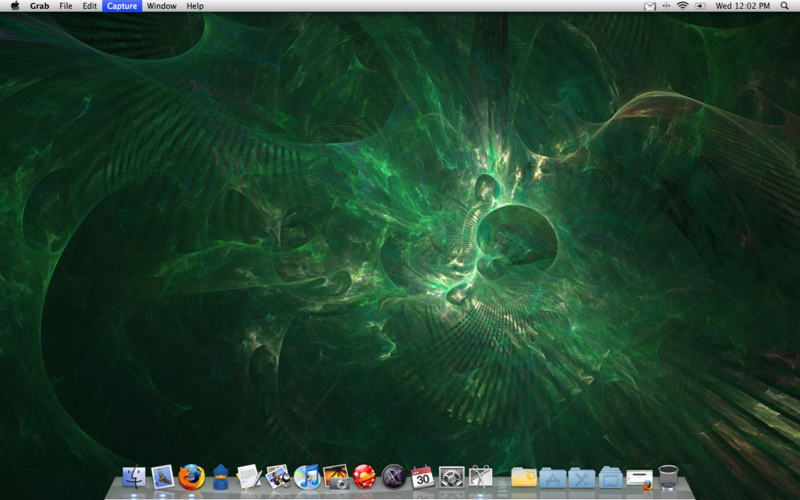
Task: Open the Edit menu
Action: (90, 6)
